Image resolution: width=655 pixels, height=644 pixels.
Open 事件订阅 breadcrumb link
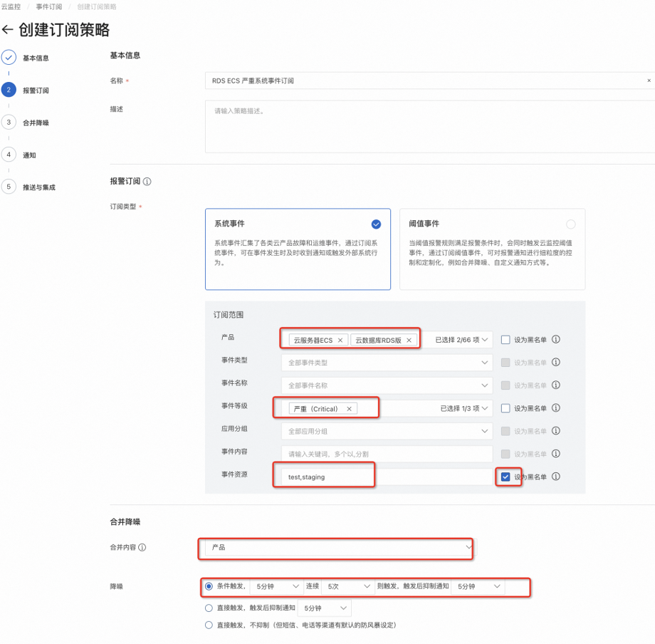48,6
